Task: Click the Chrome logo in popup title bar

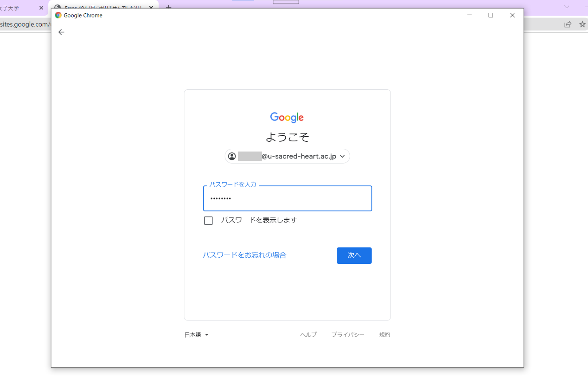Action: point(58,15)
